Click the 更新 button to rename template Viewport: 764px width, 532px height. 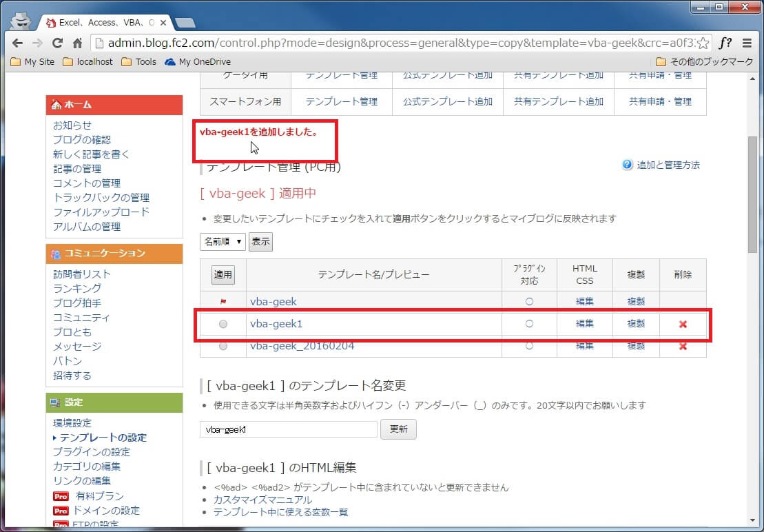pos(398,429)
